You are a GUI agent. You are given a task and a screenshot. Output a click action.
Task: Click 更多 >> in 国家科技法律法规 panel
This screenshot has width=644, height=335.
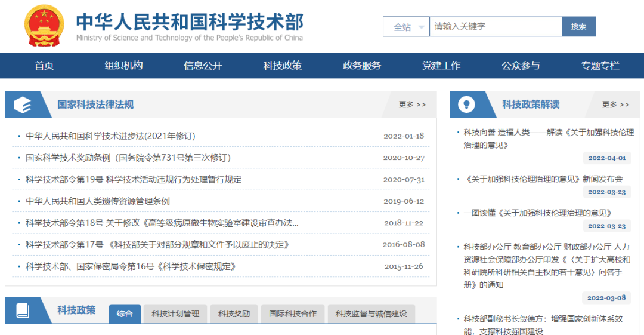pyautogui.click(x=413, y=105)
